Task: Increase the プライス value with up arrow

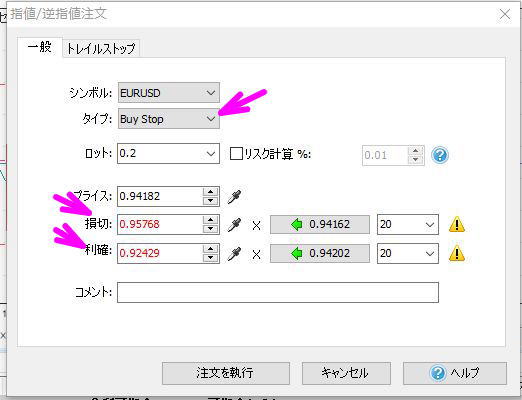Action: [210, 192]
